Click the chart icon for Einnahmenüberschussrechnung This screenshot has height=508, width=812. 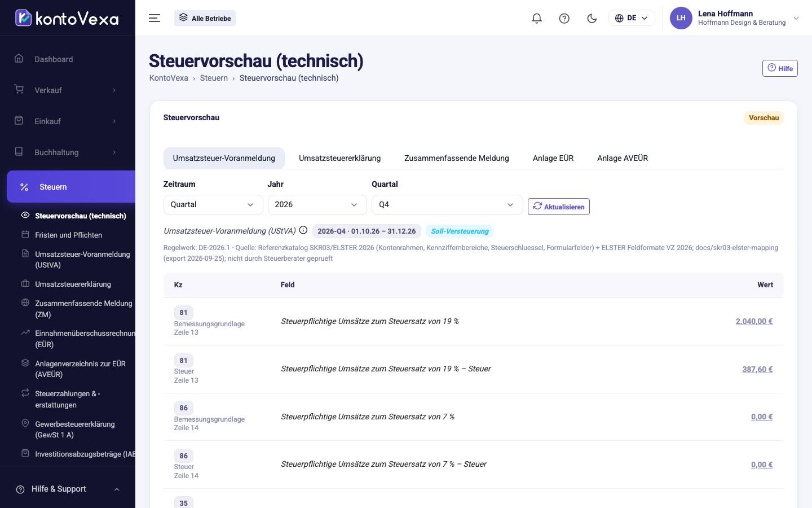[25, 332]
